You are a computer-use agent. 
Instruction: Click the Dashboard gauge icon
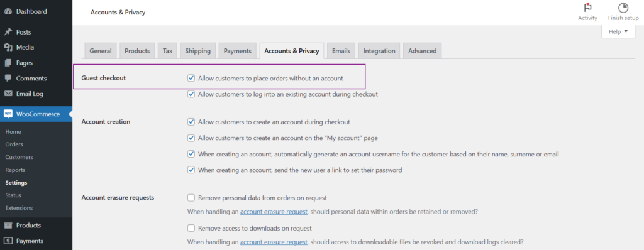8,11
